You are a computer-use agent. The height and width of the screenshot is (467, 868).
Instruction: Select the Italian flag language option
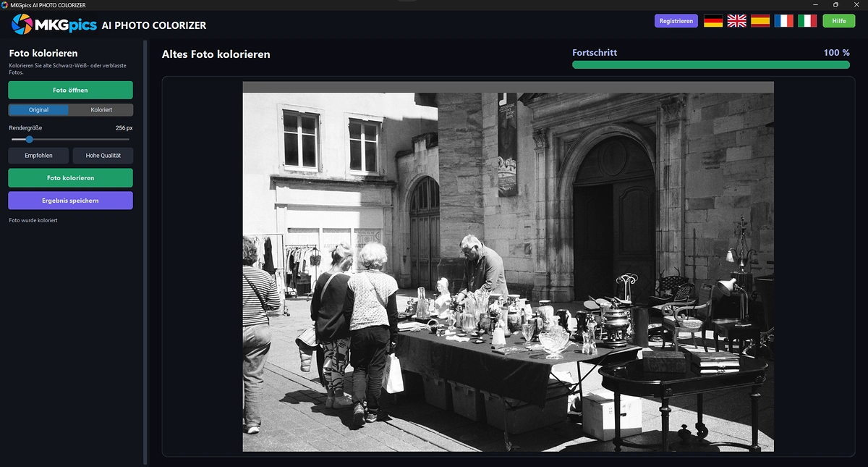(807, 21)
